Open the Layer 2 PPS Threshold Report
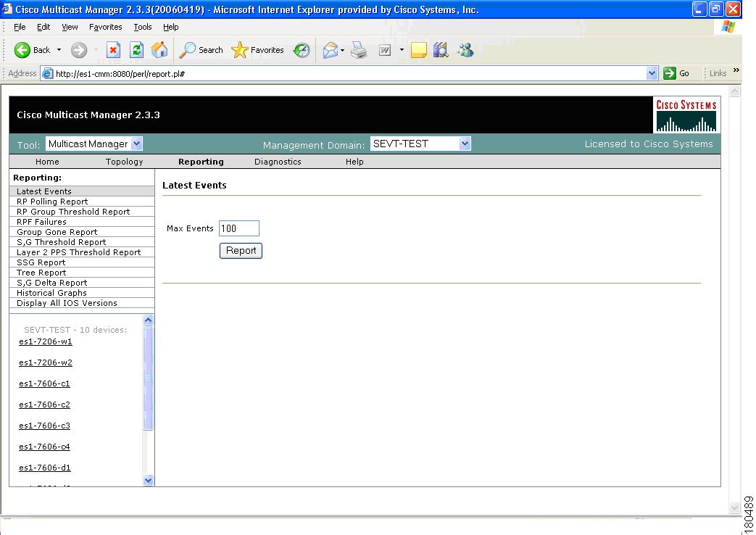Viewport: 756px width, 535px height. pos(82,252)
